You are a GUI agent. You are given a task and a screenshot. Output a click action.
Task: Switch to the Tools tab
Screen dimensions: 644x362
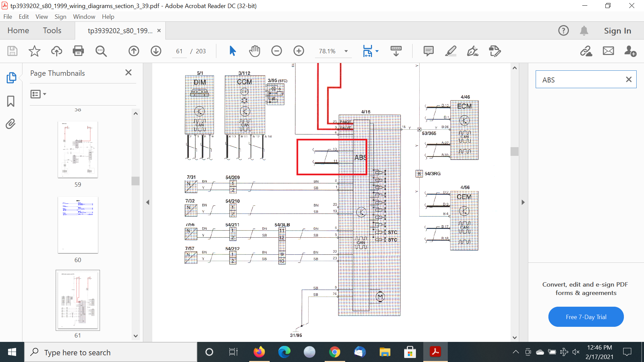[x=52, y=31]
